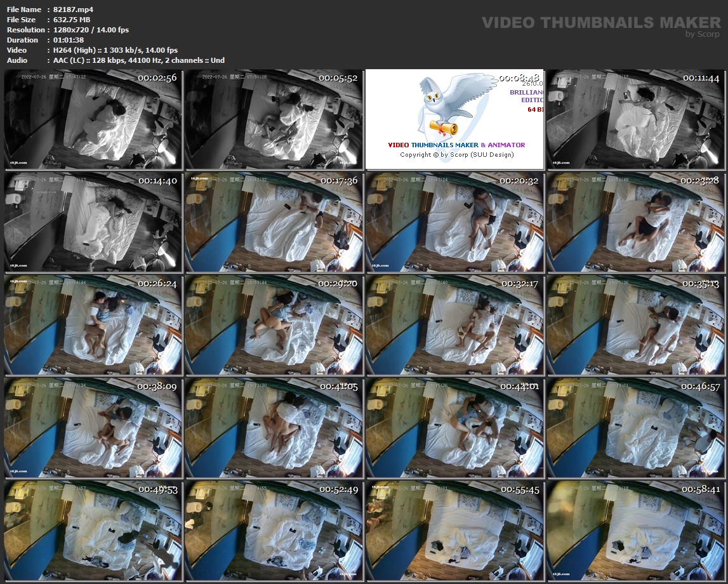Viewport: 728px width, 584px height.
Task: Click the owl logo thumbnail at 00:08:48
Action: click(454, 119)
